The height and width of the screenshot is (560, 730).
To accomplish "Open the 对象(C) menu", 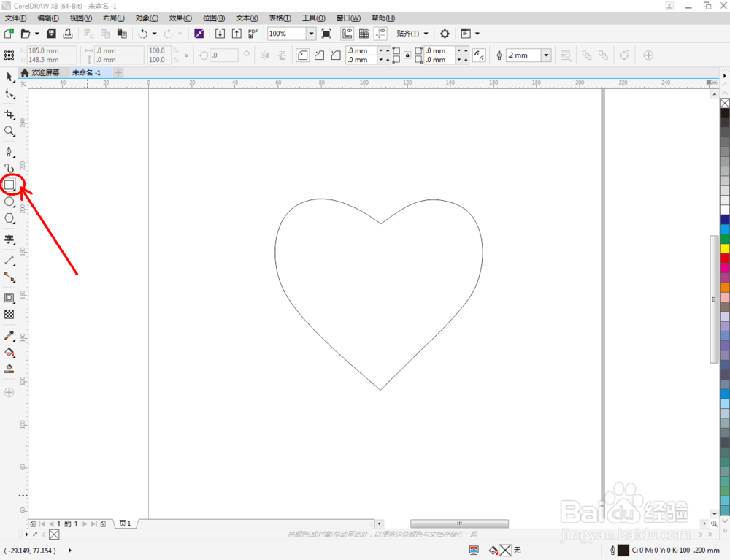I will 147,18.
